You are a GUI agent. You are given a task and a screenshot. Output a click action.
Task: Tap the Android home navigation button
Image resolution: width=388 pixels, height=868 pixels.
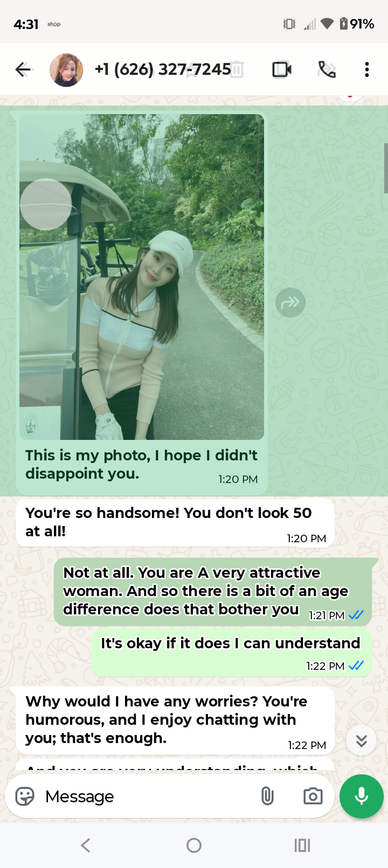[194, 845]
